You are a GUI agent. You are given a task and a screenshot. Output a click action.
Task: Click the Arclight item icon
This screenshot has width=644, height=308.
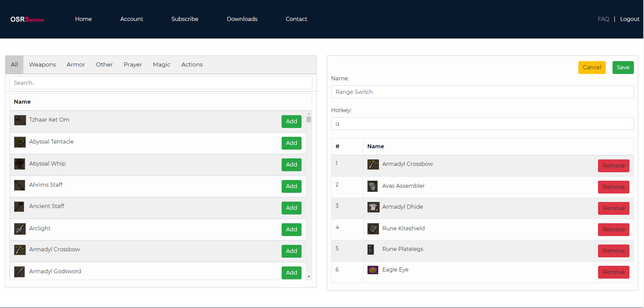[20, 229]
